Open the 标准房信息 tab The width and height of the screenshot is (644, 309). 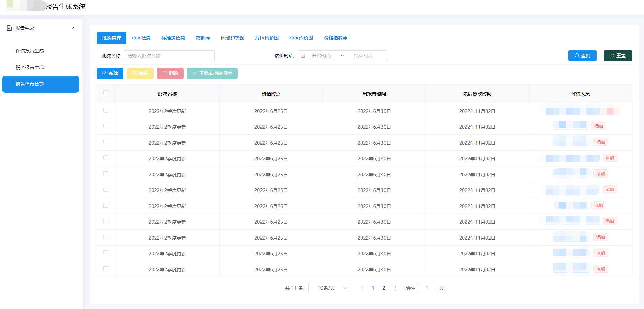173,38
